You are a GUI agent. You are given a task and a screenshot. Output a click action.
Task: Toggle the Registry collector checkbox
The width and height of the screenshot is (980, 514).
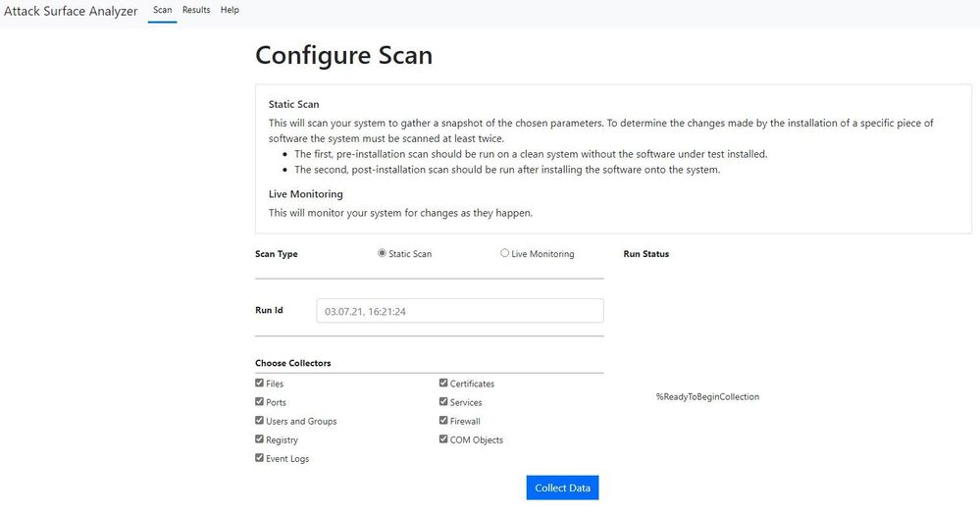[259, 439]
